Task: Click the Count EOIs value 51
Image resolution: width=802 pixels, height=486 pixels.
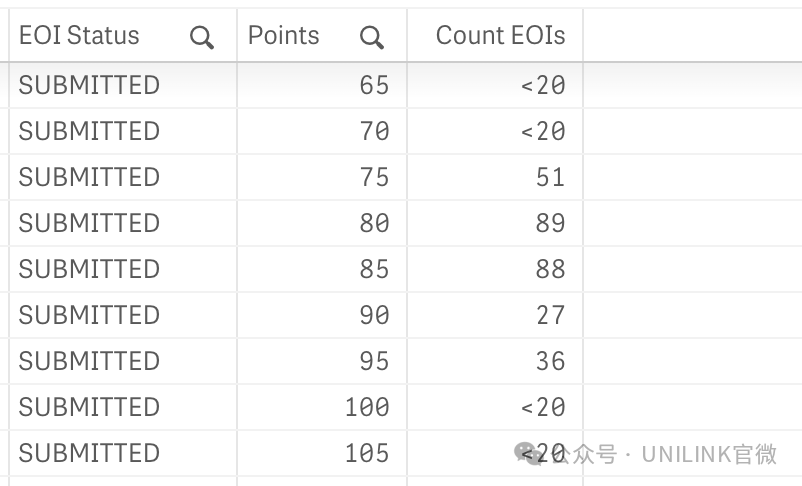Action: coord(550,177)
